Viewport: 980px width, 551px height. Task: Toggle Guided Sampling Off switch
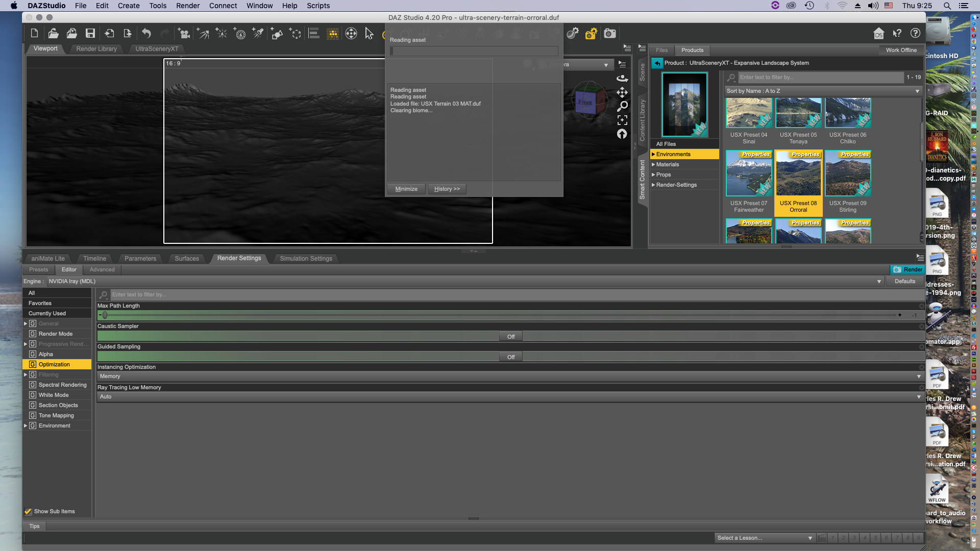[510, 357]
